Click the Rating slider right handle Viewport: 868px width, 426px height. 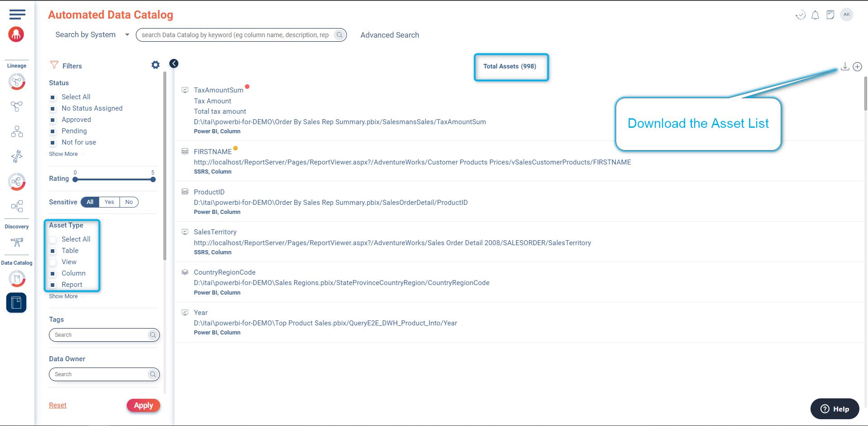(153, 179)
